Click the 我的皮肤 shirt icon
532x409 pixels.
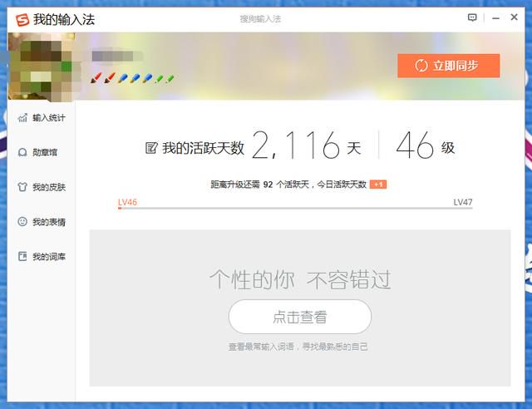pyautogui.click(x=22, y=187)
